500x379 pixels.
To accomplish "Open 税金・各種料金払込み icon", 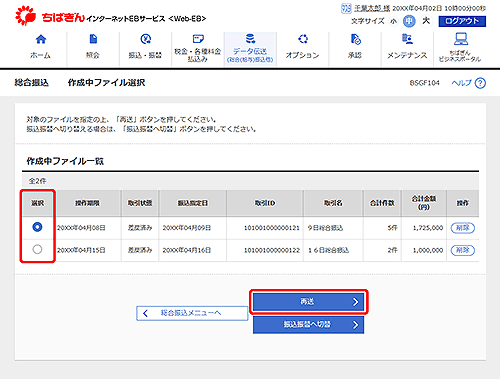I will pos(198,39).
